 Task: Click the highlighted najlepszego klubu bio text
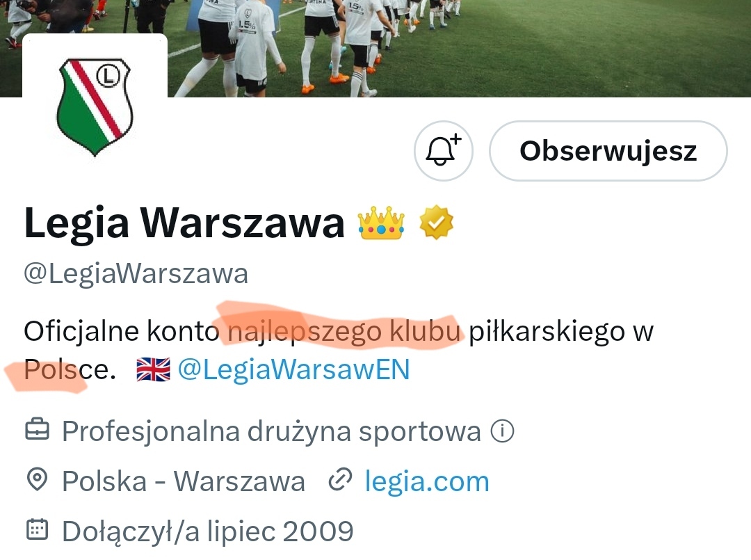click(x=344, y=331)
